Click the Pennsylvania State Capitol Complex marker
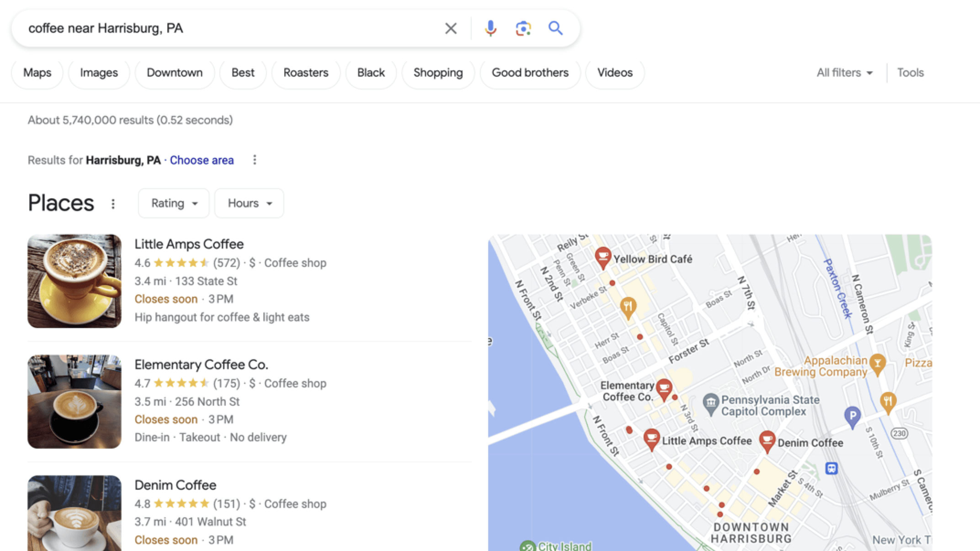This screenshot has height=551, width=980. [x=710, y=404]
